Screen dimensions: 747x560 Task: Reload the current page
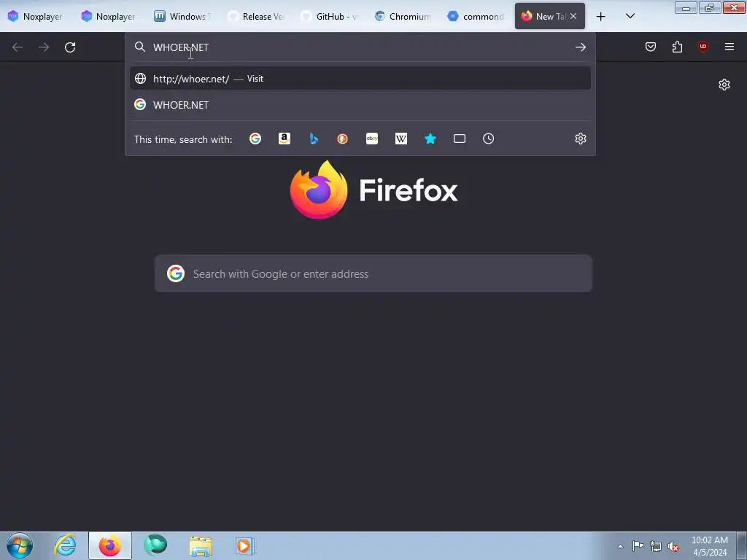pos(70,47)
